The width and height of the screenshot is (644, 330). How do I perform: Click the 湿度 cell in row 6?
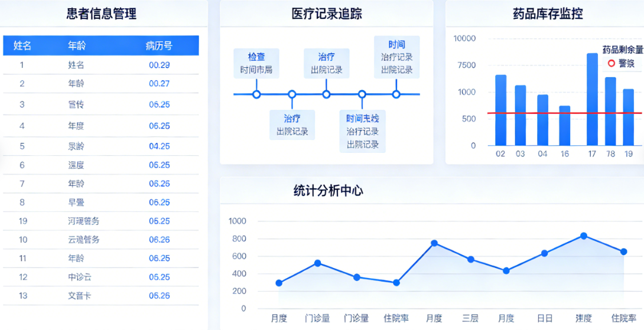pos(76,165)
